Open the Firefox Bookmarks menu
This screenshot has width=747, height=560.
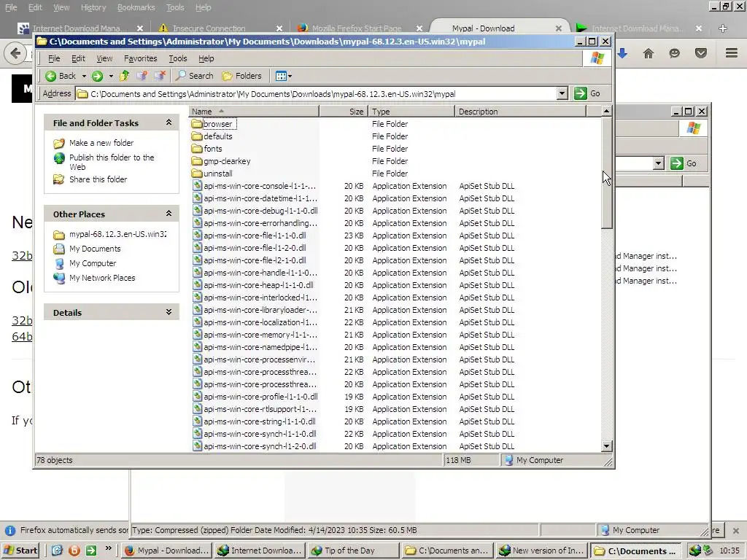click(x=136, y=7)
